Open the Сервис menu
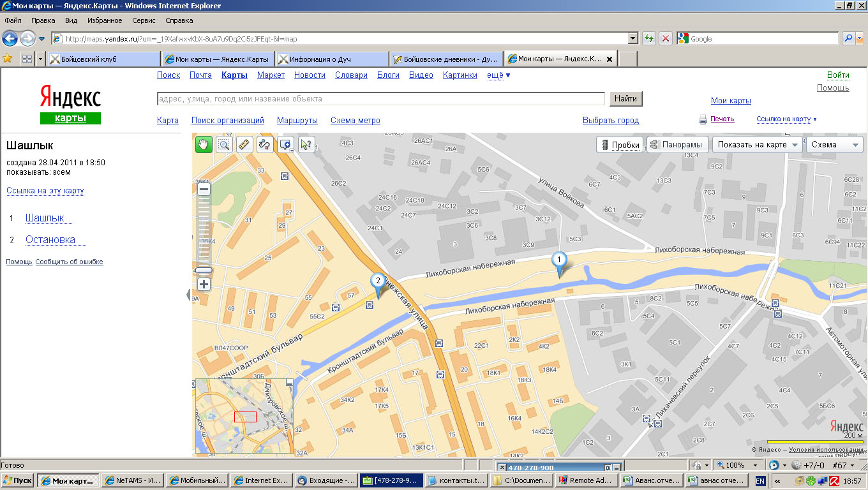 [144, 20]
